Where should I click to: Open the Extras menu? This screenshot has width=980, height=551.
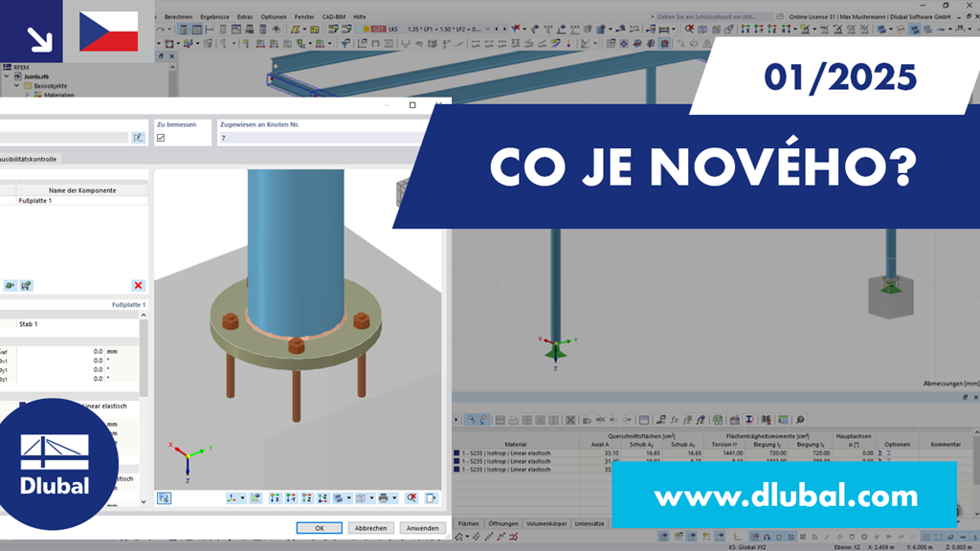(245, 17)
